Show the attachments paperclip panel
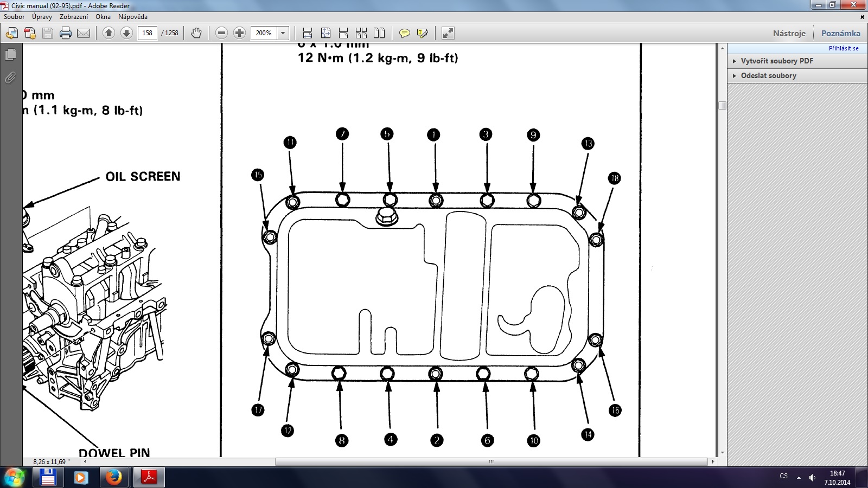This screenshot has width=868, height=488. click(10, 78)
